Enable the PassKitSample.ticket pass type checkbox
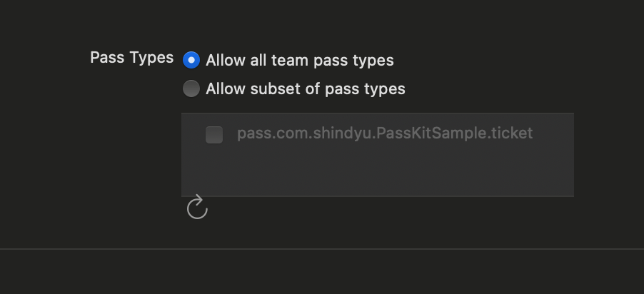This screenshot has height=294, width=644. [x=214, y=134]
